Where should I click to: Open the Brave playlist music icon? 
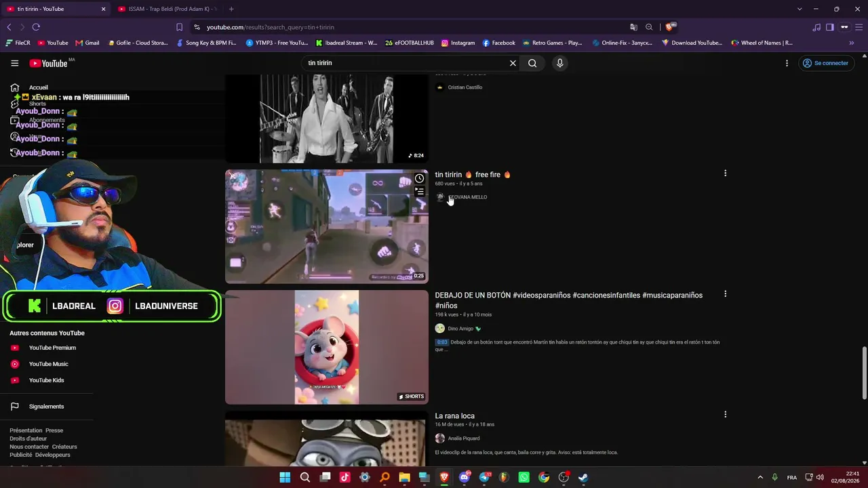(x=816, y=27)
